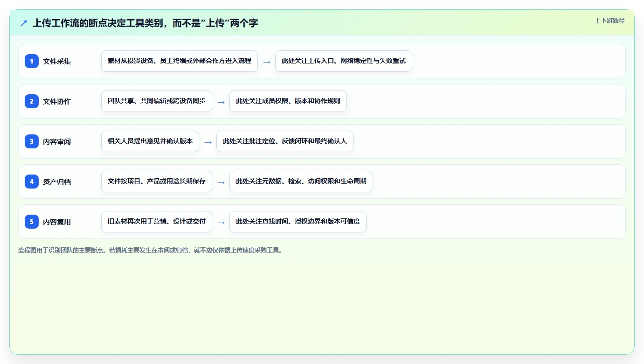Click the step 2 number badge

32,101
